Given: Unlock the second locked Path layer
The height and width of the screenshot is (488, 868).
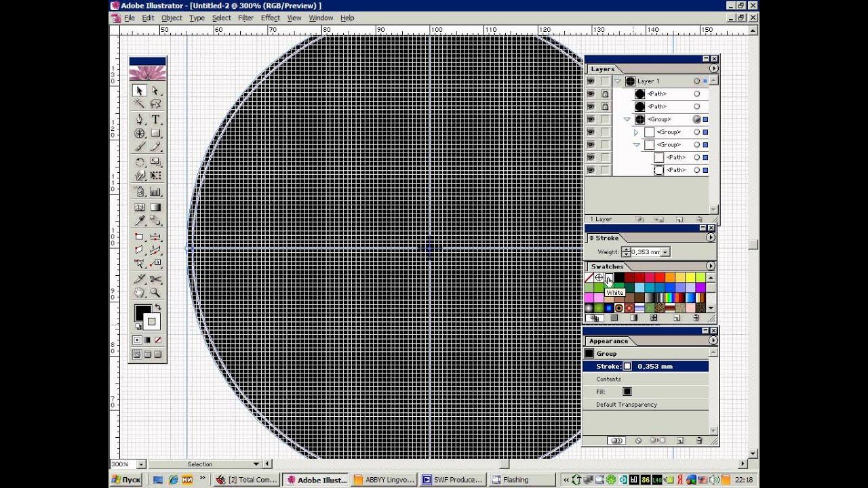Looking at the screenshot, I should (x=605, y=106).
